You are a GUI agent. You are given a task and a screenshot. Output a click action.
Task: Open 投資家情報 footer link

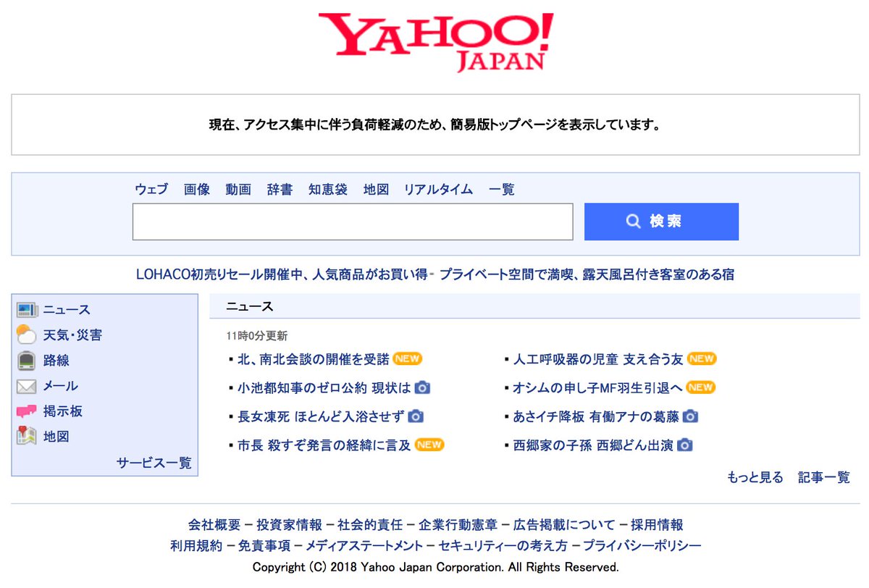pyautogui.click(x=290, y=525)
